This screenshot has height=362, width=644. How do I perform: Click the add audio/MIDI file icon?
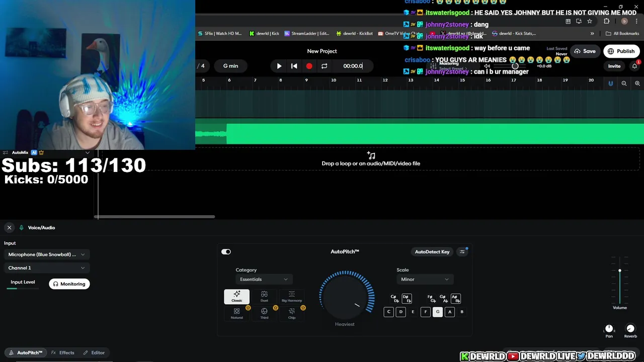[371, 155]
